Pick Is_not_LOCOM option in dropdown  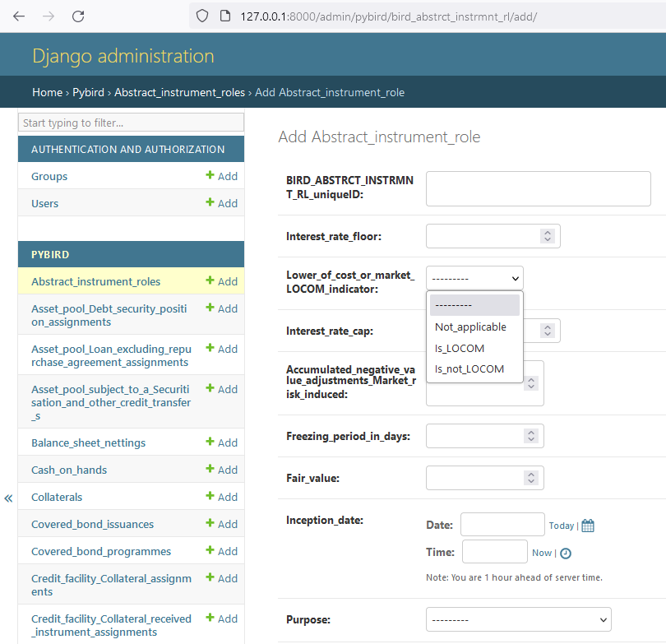(469, 368)
